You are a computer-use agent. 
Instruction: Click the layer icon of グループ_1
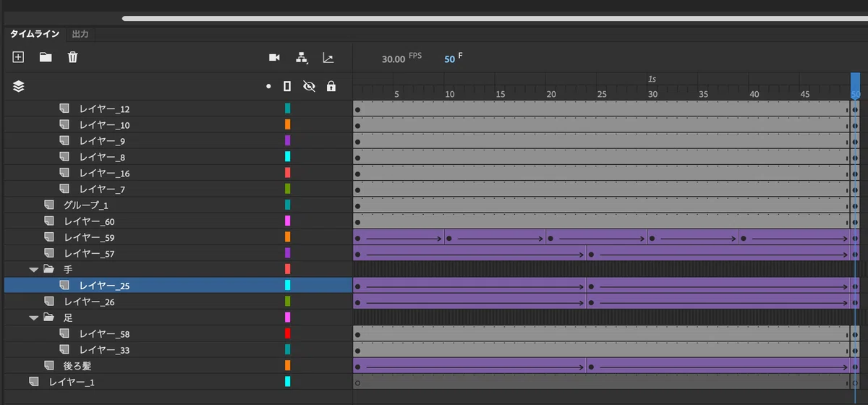(x=49, y=205)
